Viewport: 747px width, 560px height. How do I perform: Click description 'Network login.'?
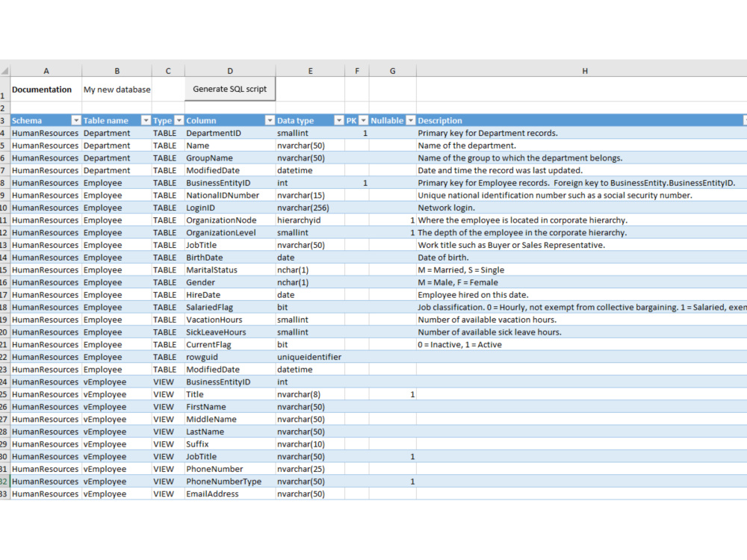(447, 208)
